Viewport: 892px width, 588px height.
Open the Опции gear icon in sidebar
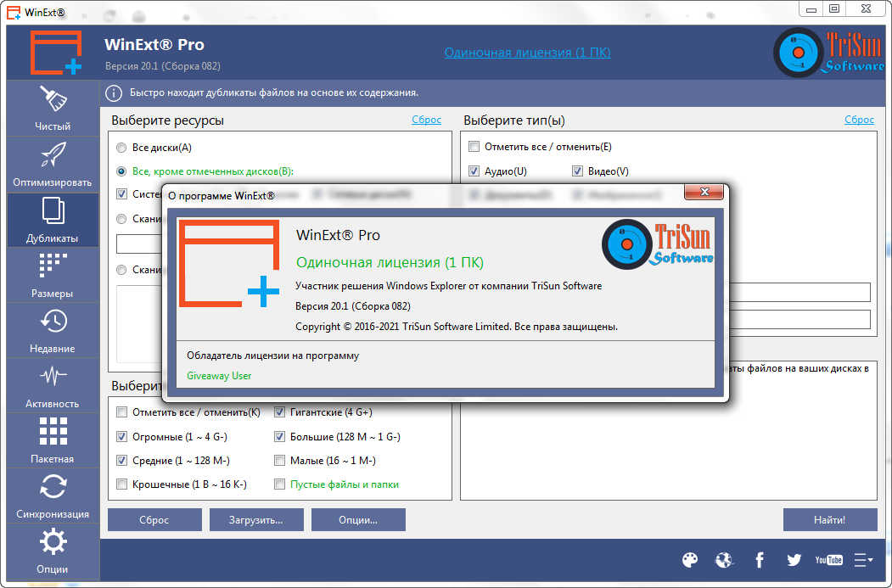click(53, 541)
